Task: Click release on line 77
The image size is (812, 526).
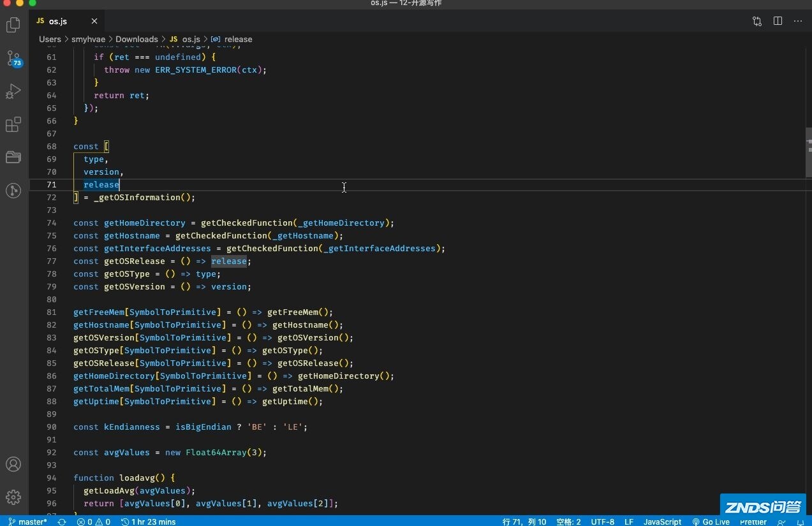Action: (x=229, y=261)
